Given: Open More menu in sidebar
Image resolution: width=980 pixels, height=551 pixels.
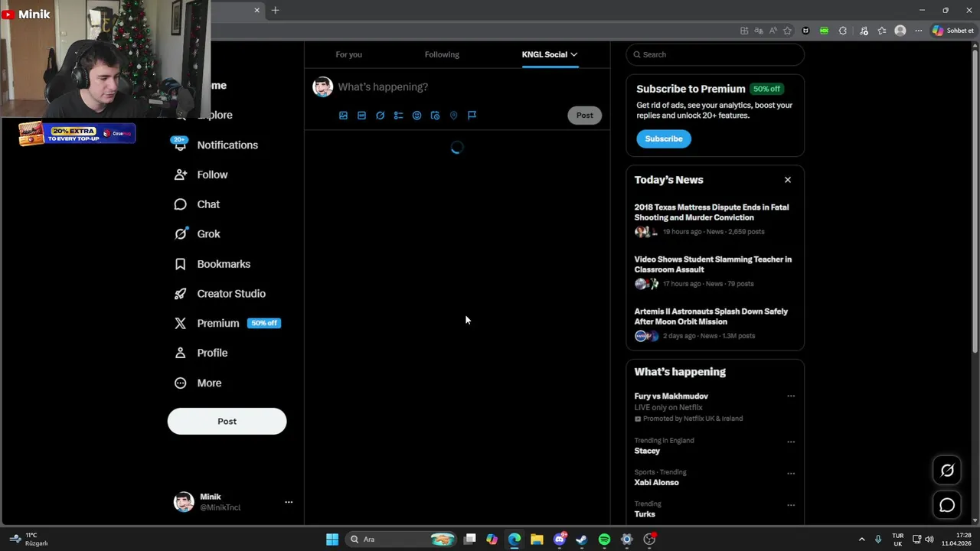Looking at the screenshot, I should coord(198,383).
